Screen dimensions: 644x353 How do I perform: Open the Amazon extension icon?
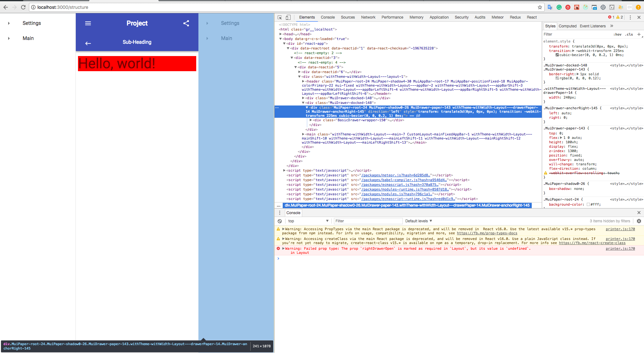coord(621,7)
